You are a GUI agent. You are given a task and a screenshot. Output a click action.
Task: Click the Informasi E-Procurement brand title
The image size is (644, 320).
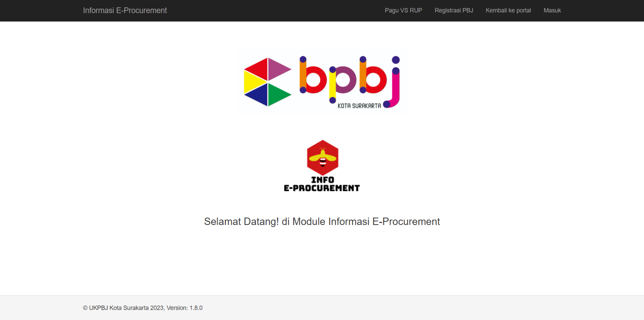[125, 10]
